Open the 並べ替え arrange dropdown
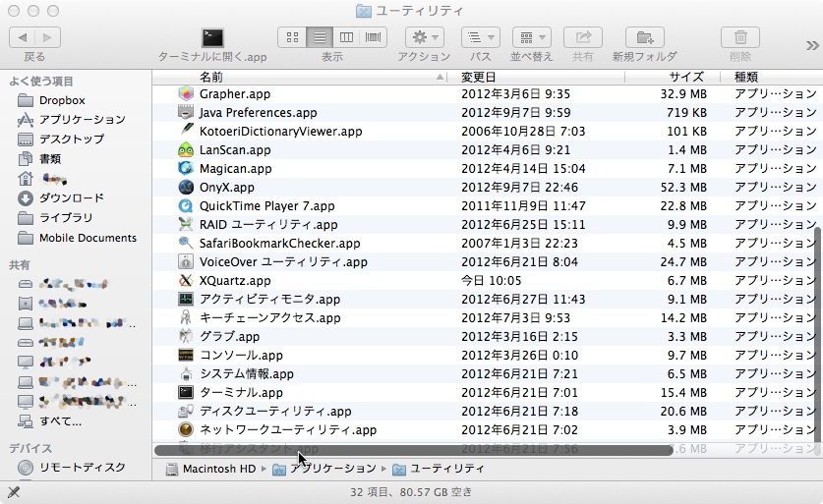 click(x=531, y=37)
